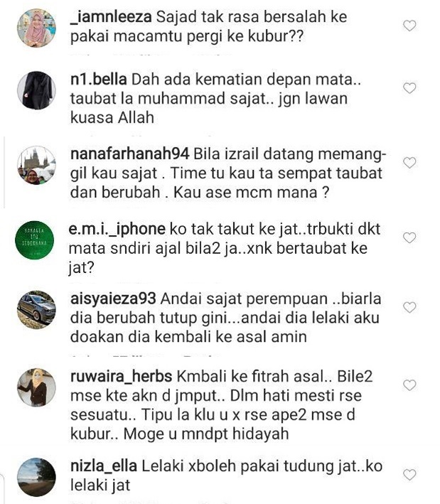This screenshot has width=440, height=504.
Task: Open ruwaira_herbs' profile picture
Action: click(36, 387)
